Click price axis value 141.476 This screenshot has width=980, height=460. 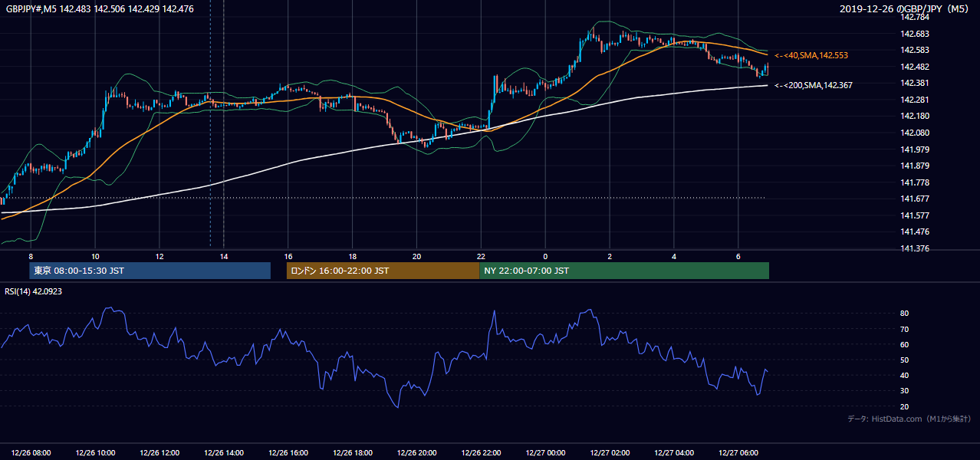click(913, 232)
